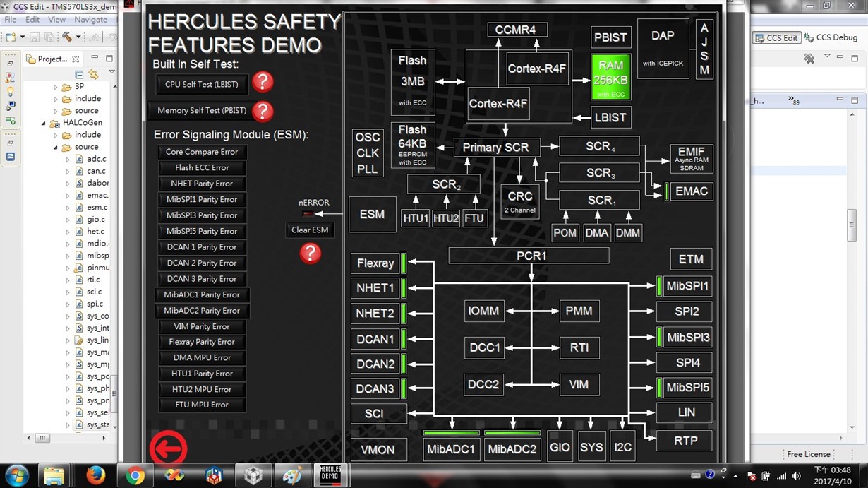The width and height of the screenshot is (868, 488).
Task: Open the File menu in CCS
Action: tap(11, 20)
